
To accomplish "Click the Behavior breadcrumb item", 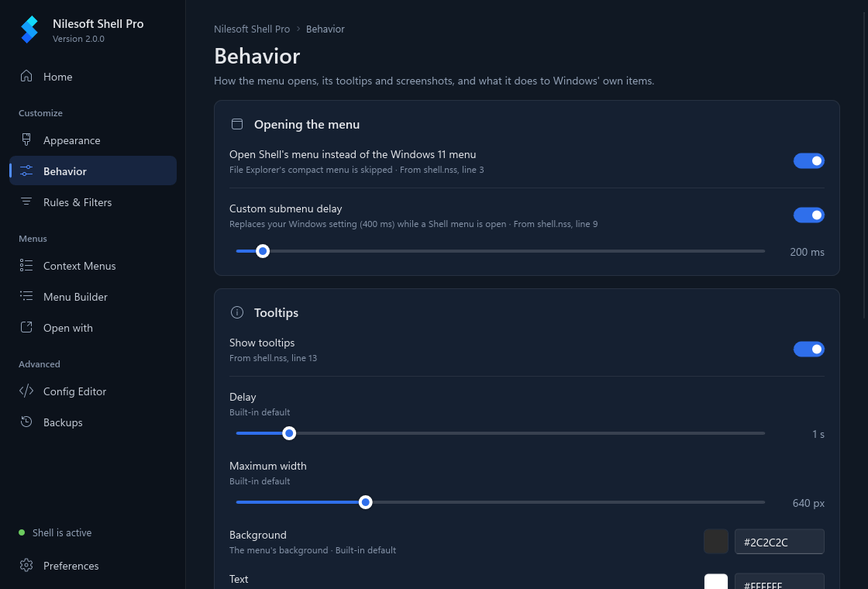I will (x=325, y=29).
